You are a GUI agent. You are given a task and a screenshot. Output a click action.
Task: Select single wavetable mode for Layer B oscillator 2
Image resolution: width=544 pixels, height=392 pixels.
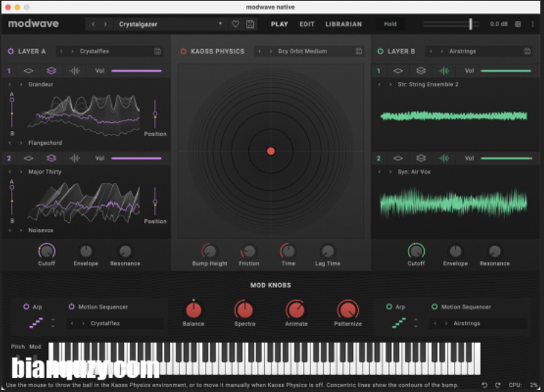pyautogui.click(x=398, y=158)
